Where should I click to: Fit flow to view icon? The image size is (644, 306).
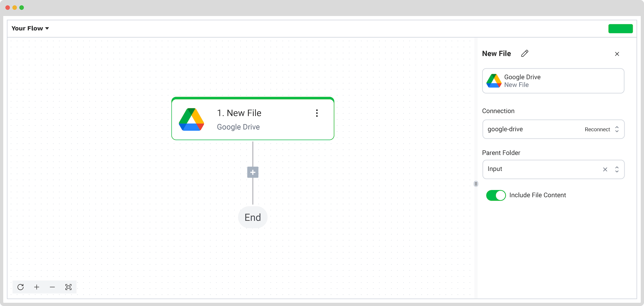[69, 287]
